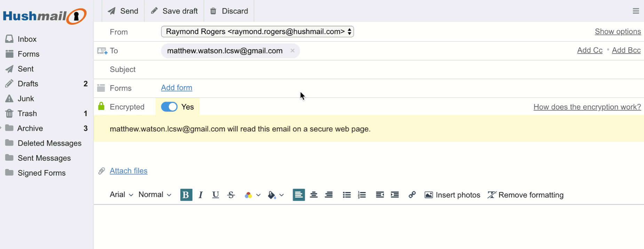Decrease indent
644x249 pixels.
[x=380, y=195]
